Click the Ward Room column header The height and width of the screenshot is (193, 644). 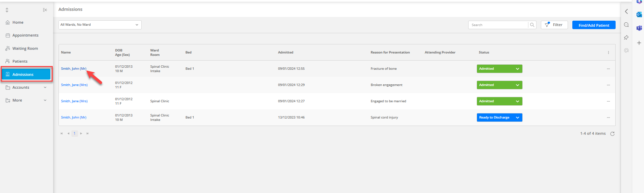coord(155,52)
